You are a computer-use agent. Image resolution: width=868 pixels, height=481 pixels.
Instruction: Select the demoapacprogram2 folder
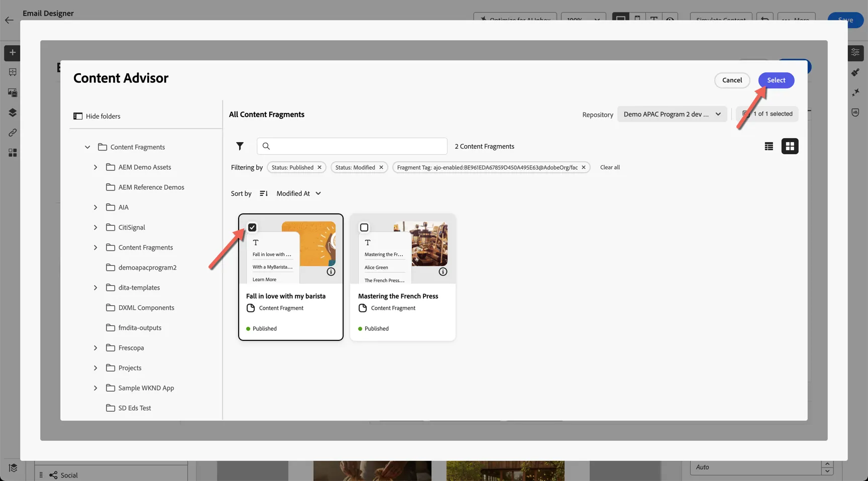(x=141, y=268)
